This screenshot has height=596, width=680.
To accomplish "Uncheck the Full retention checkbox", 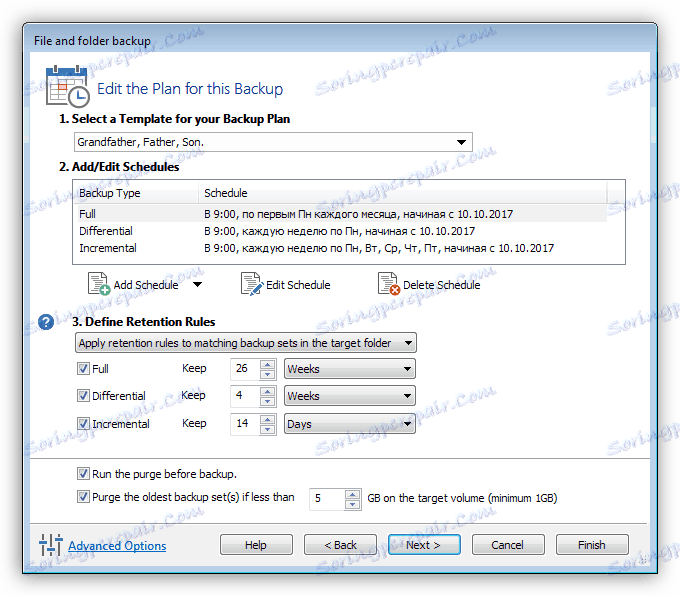I will [x=83, y=368].
